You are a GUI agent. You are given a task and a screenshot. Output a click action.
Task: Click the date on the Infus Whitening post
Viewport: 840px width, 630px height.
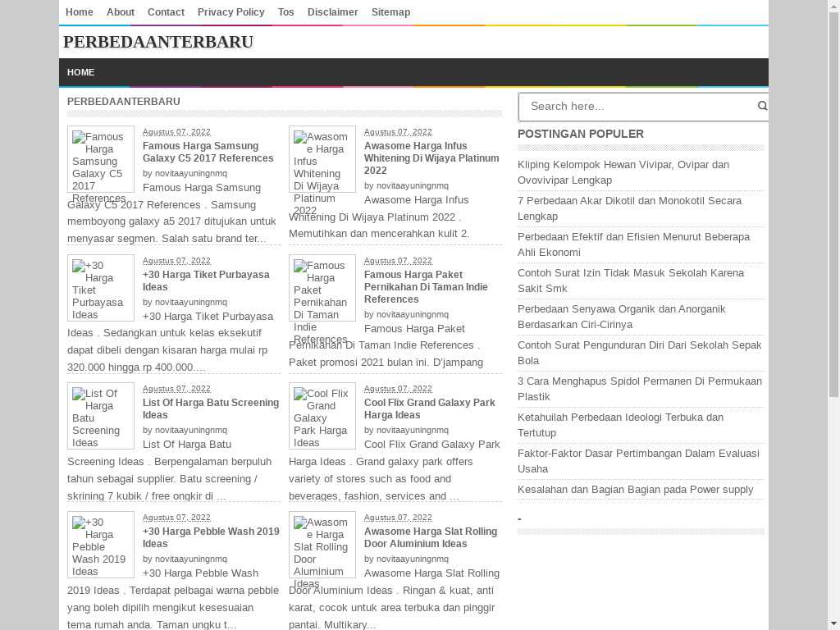(x=398, y=132)
